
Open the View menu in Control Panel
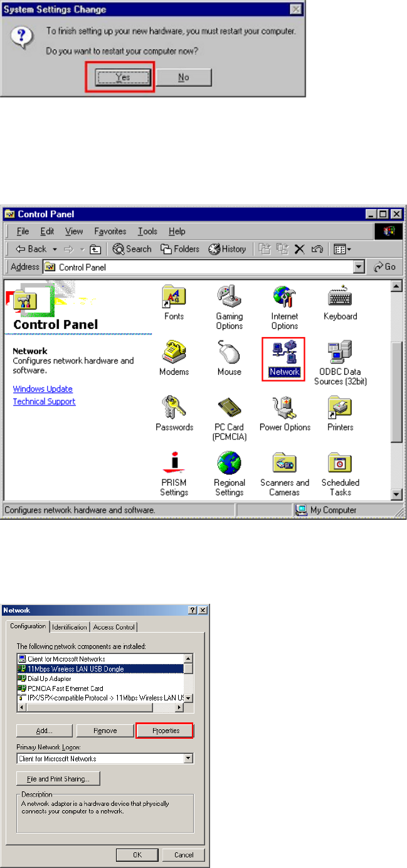[74, 231]
